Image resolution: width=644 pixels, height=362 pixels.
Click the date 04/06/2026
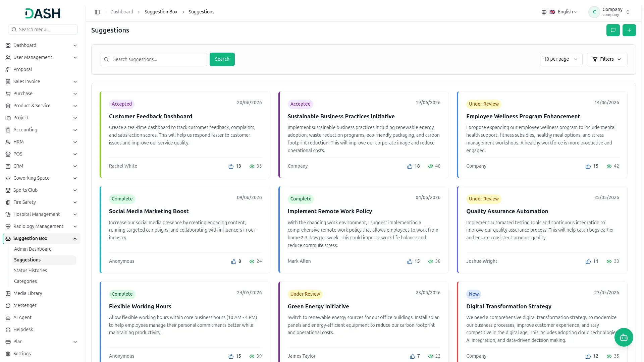[x=428, y=198]
